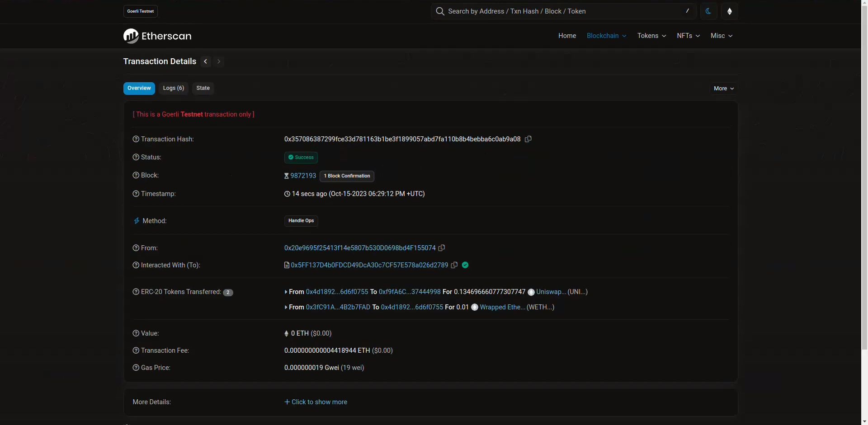Click the lightning icon beside Method
868x425 pixels.
coord(137,221)
